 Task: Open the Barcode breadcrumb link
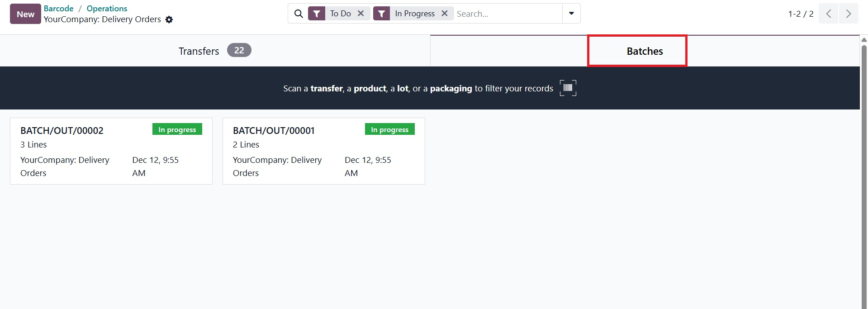(59, 8)
